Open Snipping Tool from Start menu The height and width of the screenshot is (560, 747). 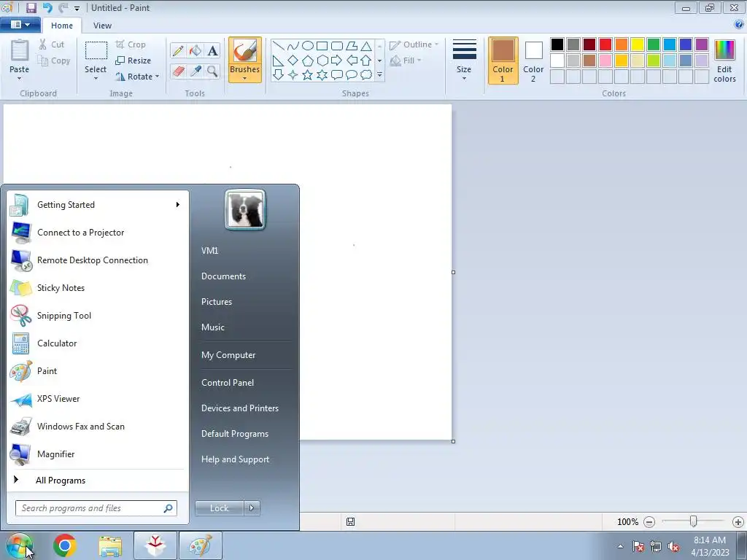point(98,316)
